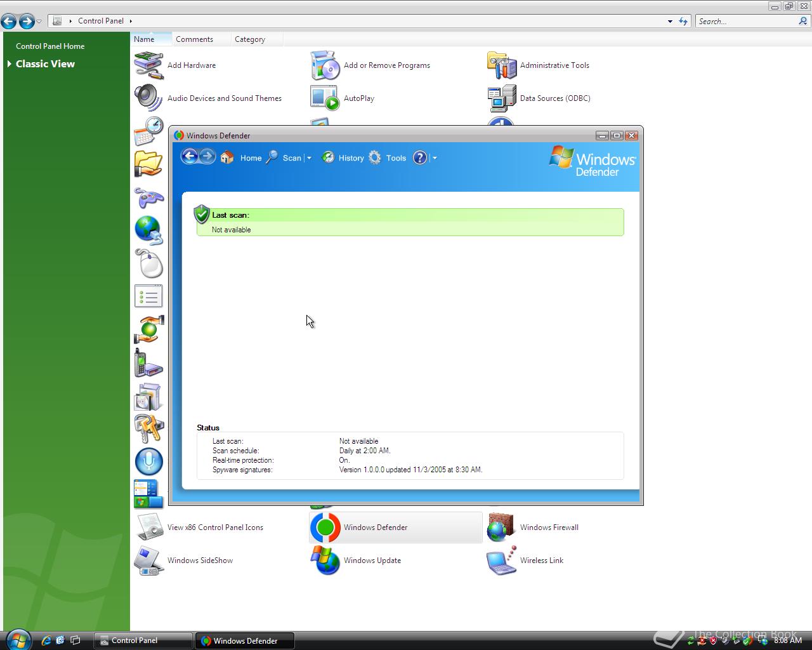Open the blue microphone icon item

(x=149, y=461)
